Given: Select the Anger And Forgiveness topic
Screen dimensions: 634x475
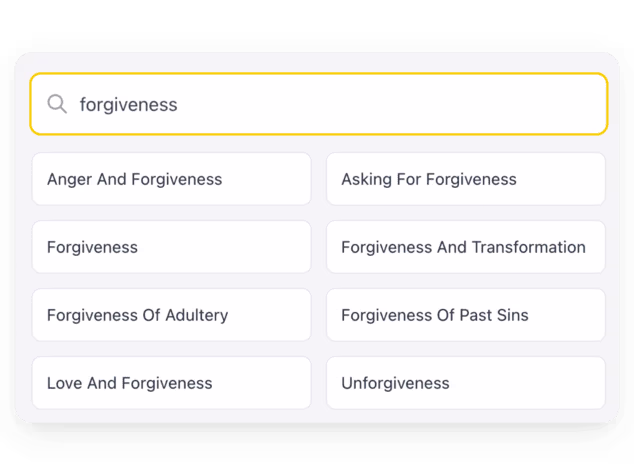Looking at the screenshot, I should point(171,179).
